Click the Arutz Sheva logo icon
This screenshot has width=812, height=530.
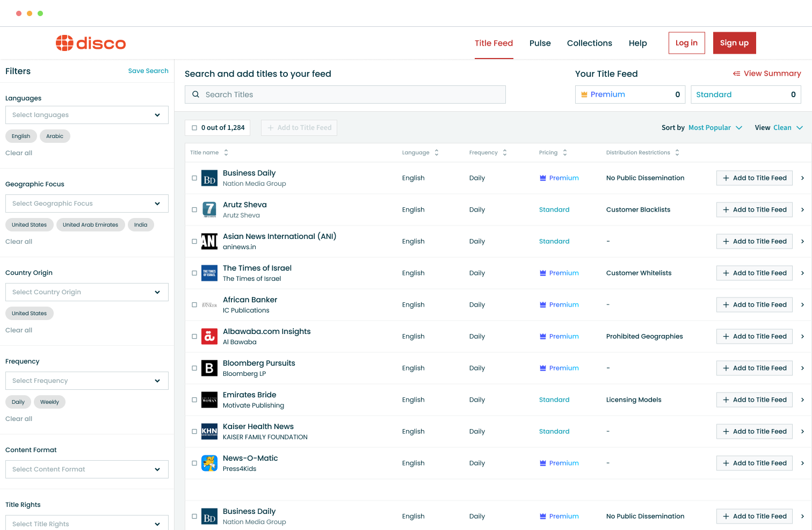pyautogui.click(x=209, y=210)
